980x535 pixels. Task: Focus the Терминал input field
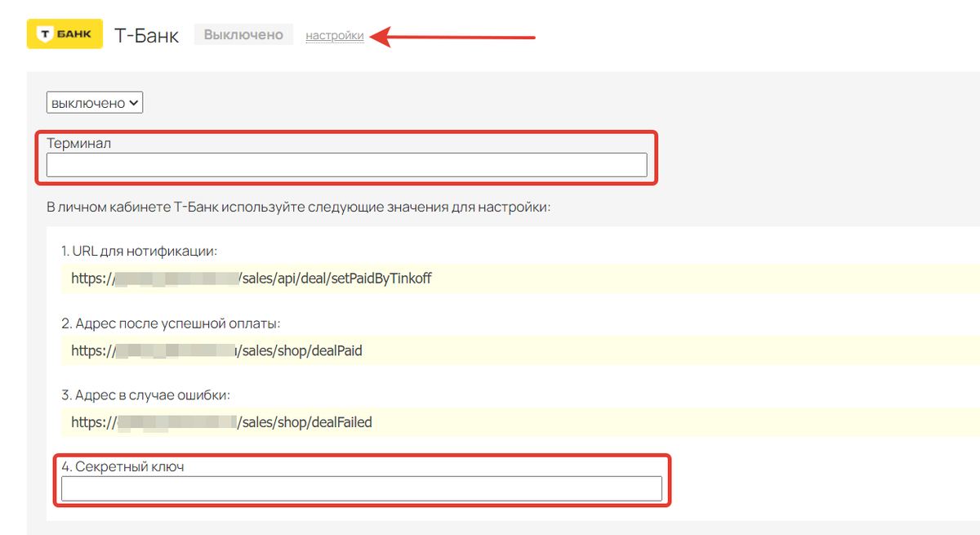pyautogui.click(x=346, y=165)
